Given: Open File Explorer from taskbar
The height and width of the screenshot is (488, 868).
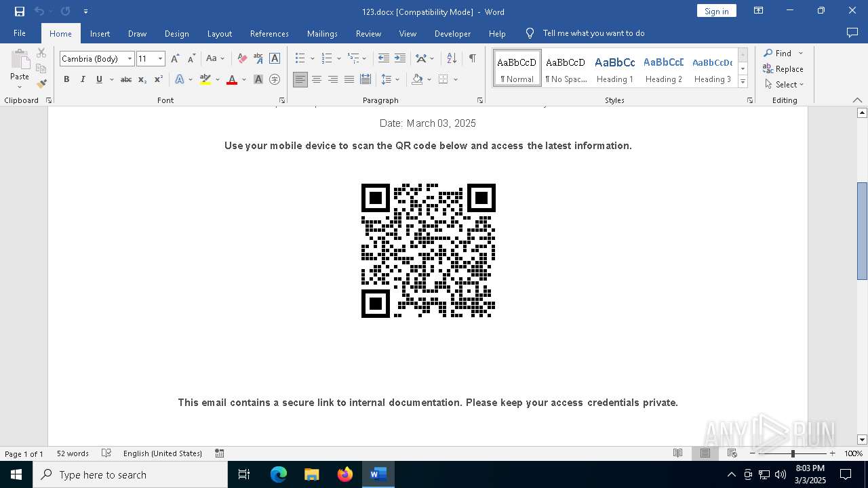Looking at the screenshot, I should click(312, 474).
